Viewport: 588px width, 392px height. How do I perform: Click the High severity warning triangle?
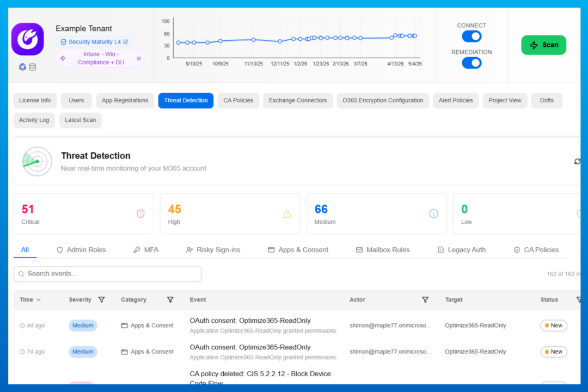[287, 214]
